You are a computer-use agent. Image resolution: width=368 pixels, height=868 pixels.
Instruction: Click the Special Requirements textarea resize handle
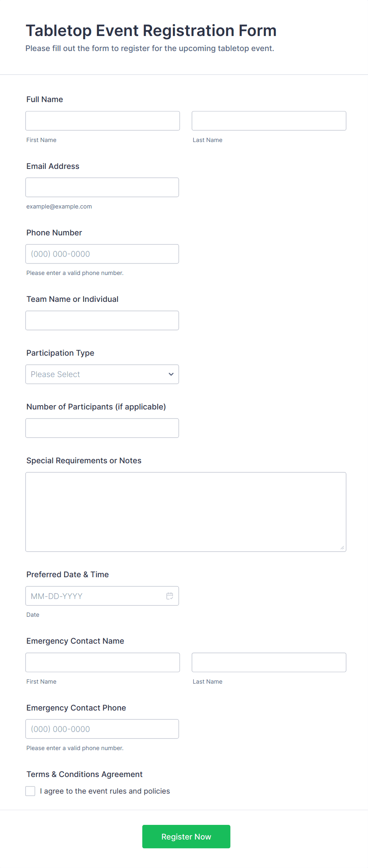342,548
